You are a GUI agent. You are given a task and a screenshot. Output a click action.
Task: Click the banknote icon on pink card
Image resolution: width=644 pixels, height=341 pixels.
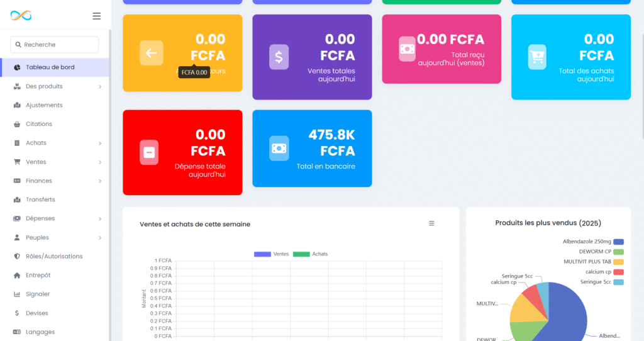[407, 49]
